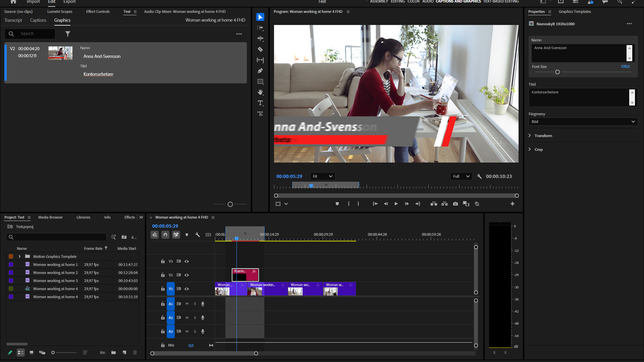Screen dimensions: 644x362
Task: Select the Hand tool
Action: (260, 92)
